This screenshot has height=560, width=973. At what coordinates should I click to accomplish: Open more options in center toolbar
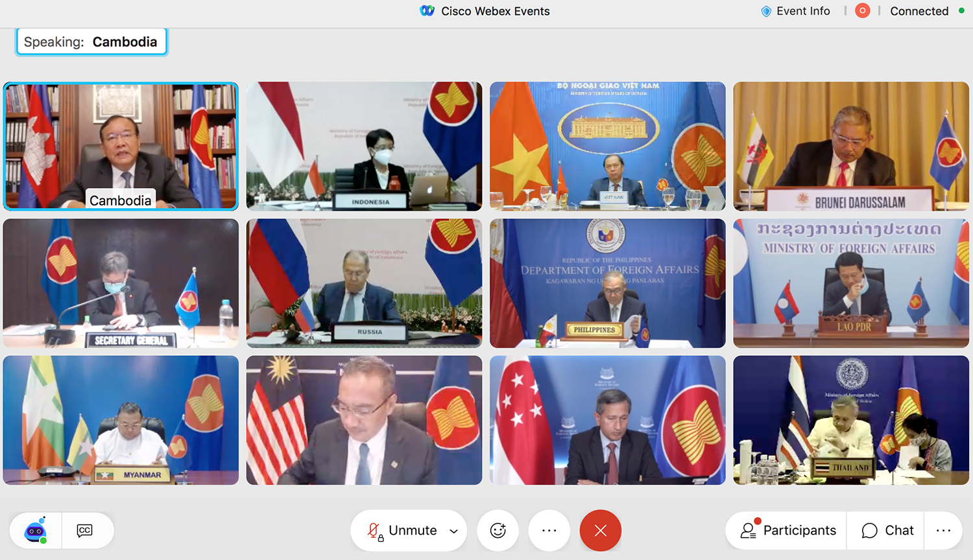(x=549, y=531)
